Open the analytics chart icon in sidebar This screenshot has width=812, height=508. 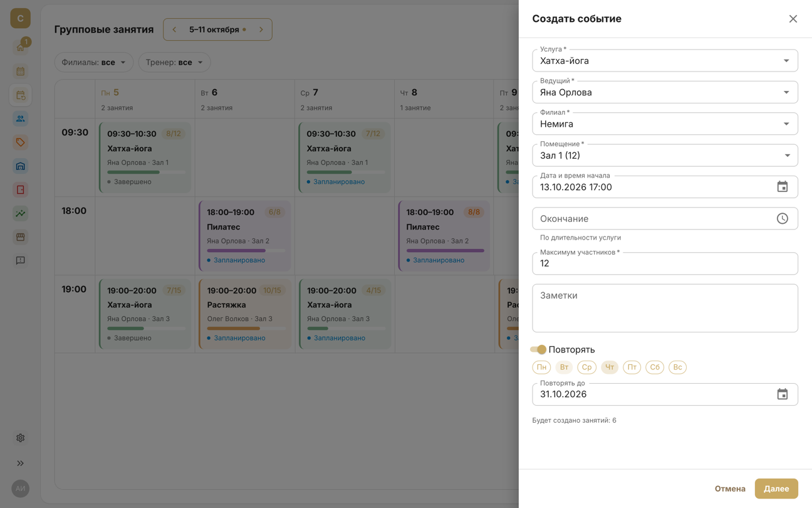coord(21,213)
